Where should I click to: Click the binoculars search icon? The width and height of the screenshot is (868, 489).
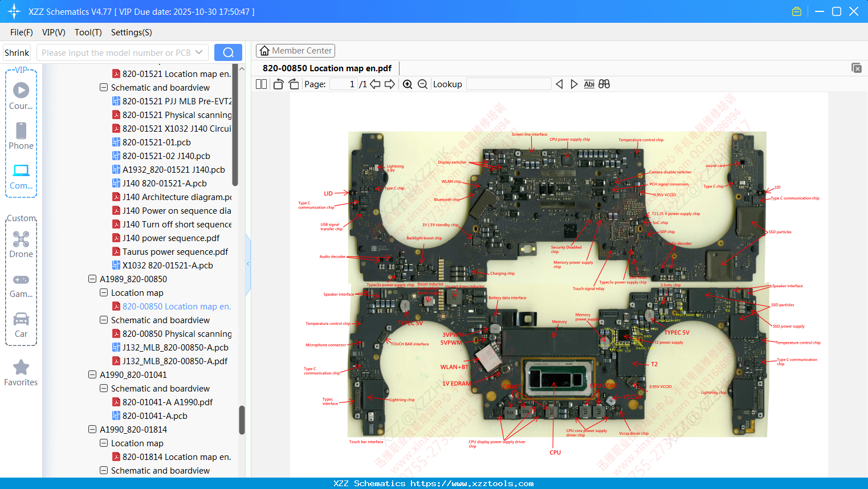pyautogui.click(x=604, y=84)
